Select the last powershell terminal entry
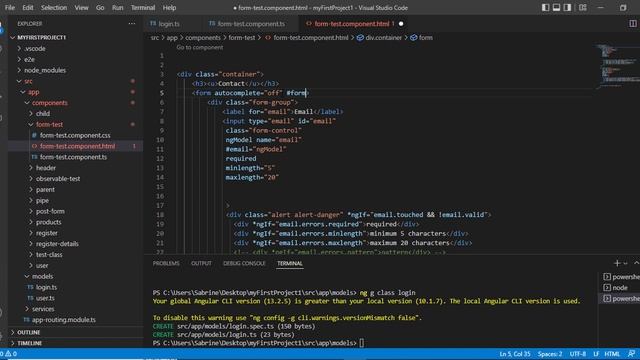The width and height of the screenshot is (640, 360). point(621,299)
